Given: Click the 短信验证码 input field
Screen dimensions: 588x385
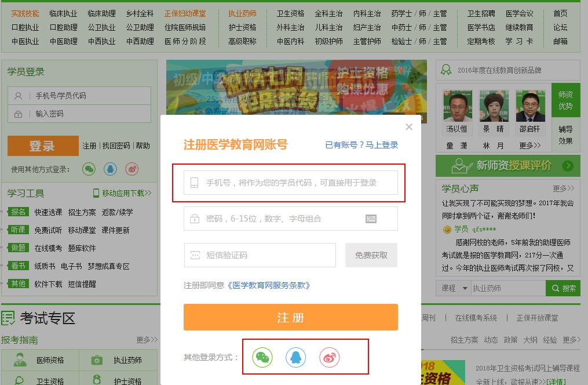Looking at the screenshot, I should 260,255.
